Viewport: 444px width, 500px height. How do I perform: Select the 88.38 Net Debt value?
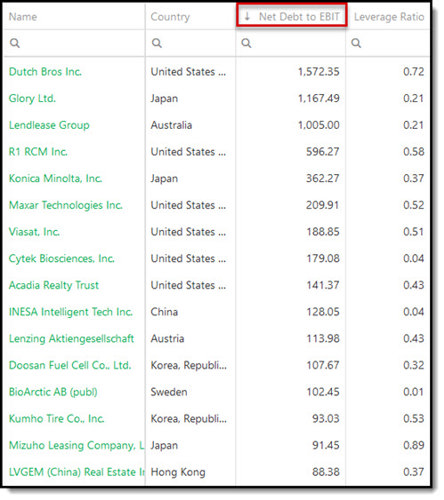[x=326, y=472]
